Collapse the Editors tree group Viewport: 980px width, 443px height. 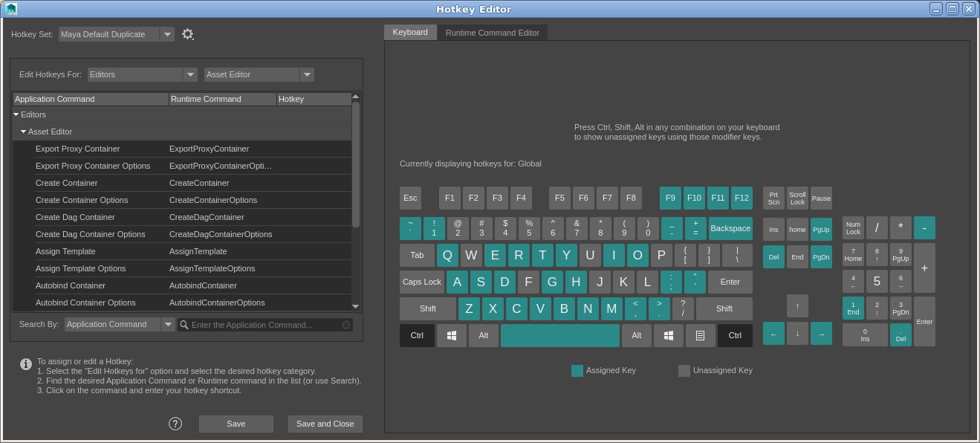pyautogui.click(x=16, y=114)
